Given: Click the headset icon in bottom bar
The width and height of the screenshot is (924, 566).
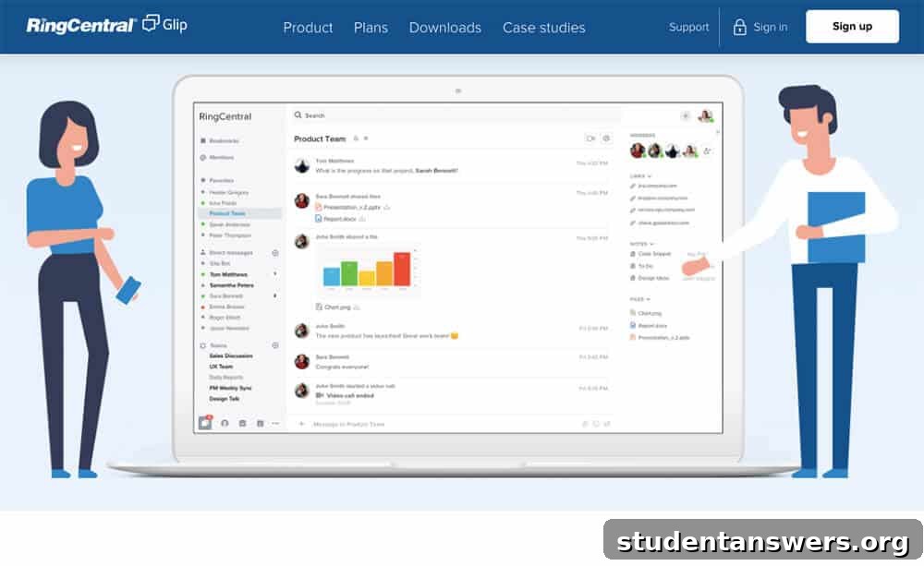Looking at the screenshot, I should coord(225,423).
